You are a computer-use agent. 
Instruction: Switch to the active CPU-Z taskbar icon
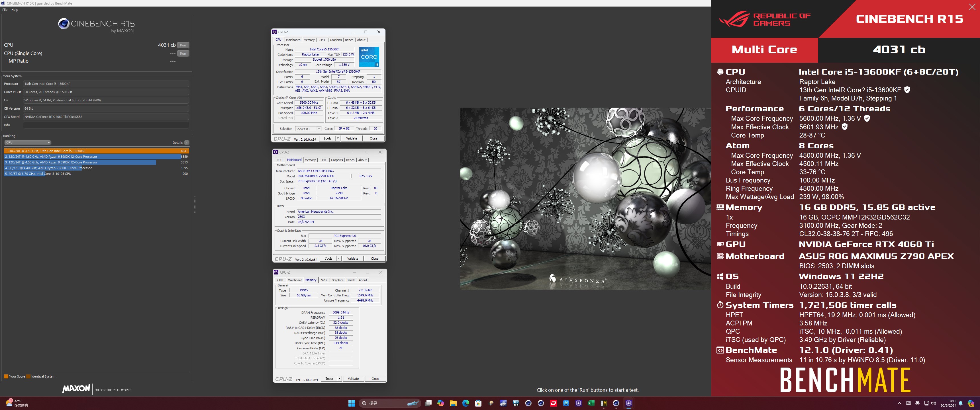[x=629, y=403]
